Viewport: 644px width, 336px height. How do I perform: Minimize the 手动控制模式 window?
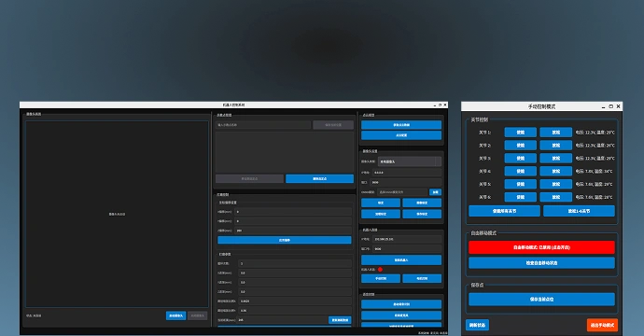[603, 106]
